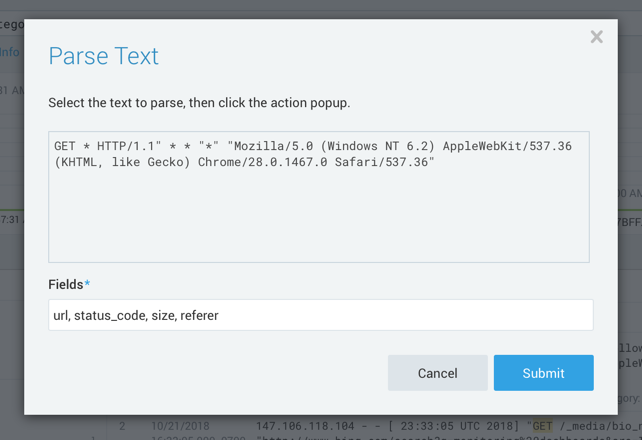Image resolution: width=642 pixels, height=440 pixels.
Task: Cancel the Parse Text dialog
Action: pos(437,373)
